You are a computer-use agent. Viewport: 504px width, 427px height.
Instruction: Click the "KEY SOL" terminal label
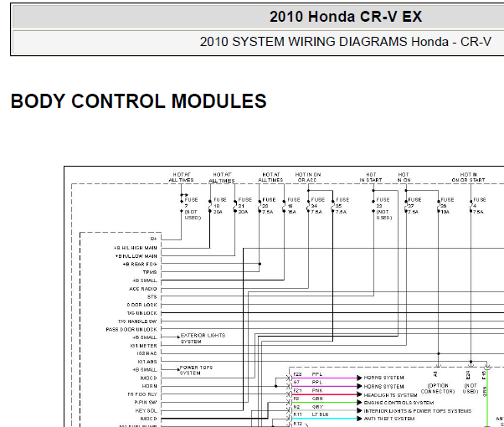pyautogui.click(x=147, y=411)
